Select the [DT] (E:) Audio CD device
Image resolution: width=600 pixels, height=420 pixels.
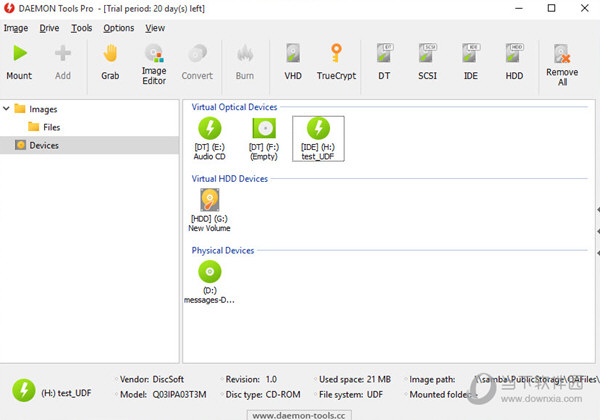[210, 139]
